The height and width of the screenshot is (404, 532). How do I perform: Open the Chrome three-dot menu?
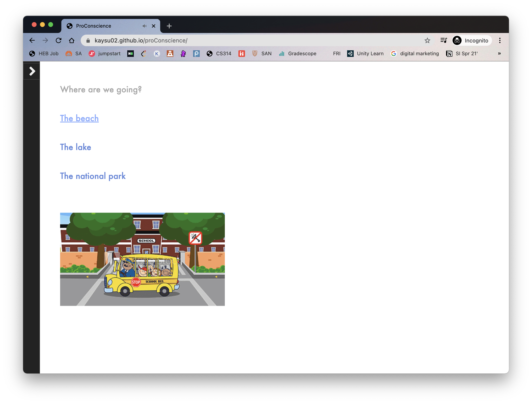point(500,40)
